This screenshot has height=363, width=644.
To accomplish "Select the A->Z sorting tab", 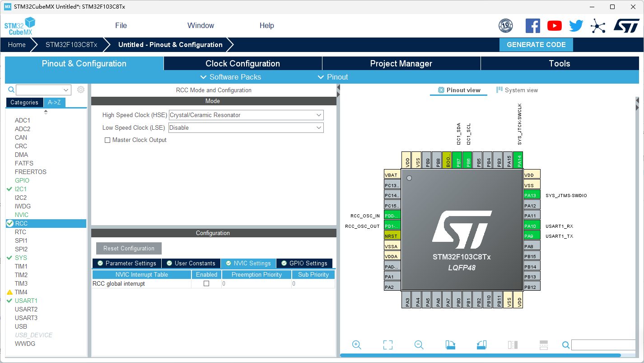I will (55, 103).
